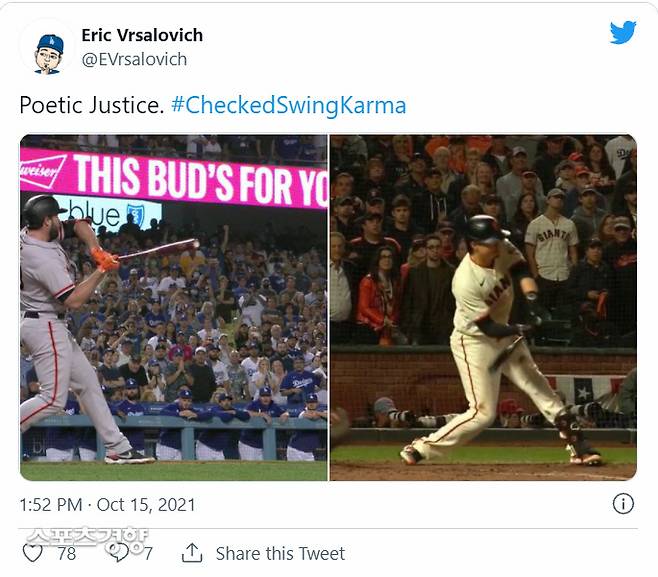
Task: Open the 1:52 PM Oct 15, 2021 timestamp
Action: pos(107,504)
